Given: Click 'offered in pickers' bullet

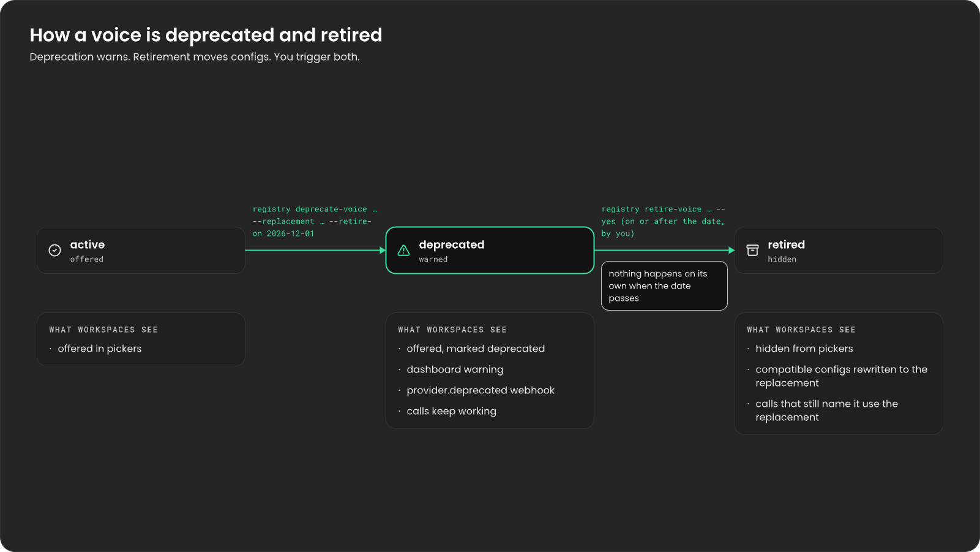Looking at the screenshot, I should [100, 349].
